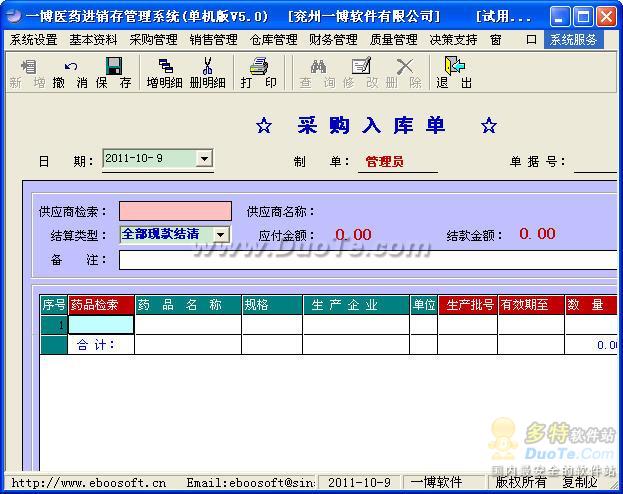This screenshot has height=494, width=623.
Task: Add a detail row with 增明细
Action: (x=164, y=74)
